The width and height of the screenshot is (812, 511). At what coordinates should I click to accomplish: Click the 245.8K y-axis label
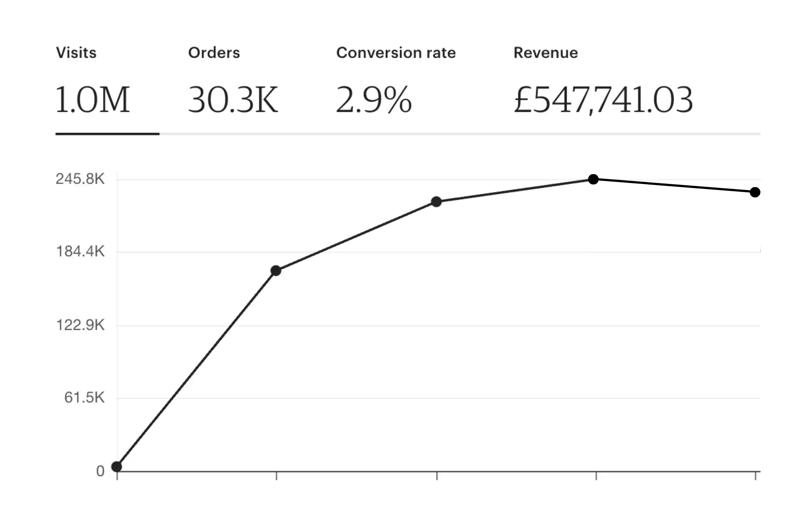coord(80,179)
